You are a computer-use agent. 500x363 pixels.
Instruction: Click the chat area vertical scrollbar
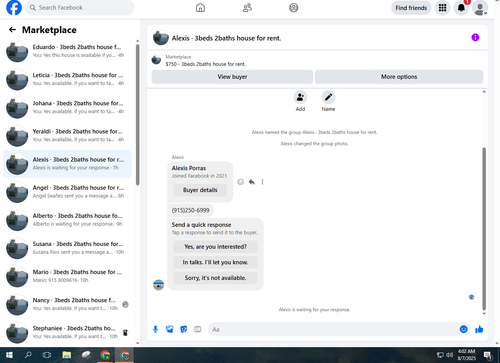[x=484, y=229]
